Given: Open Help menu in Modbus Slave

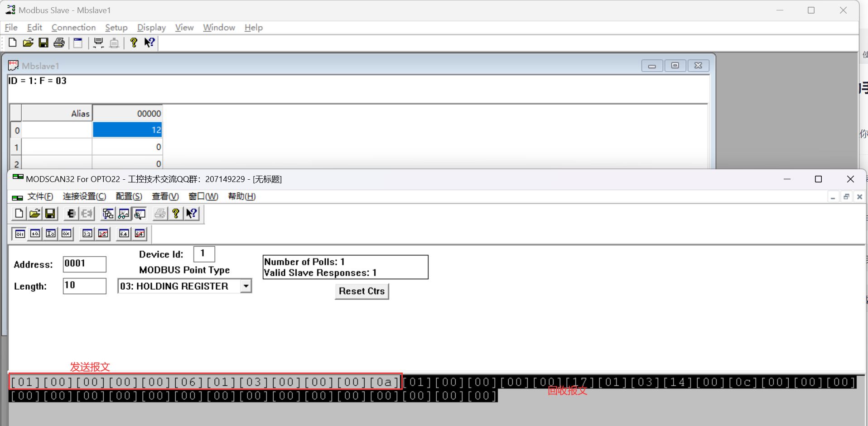Looking at the screenshot, I should (x=253, y=28).
